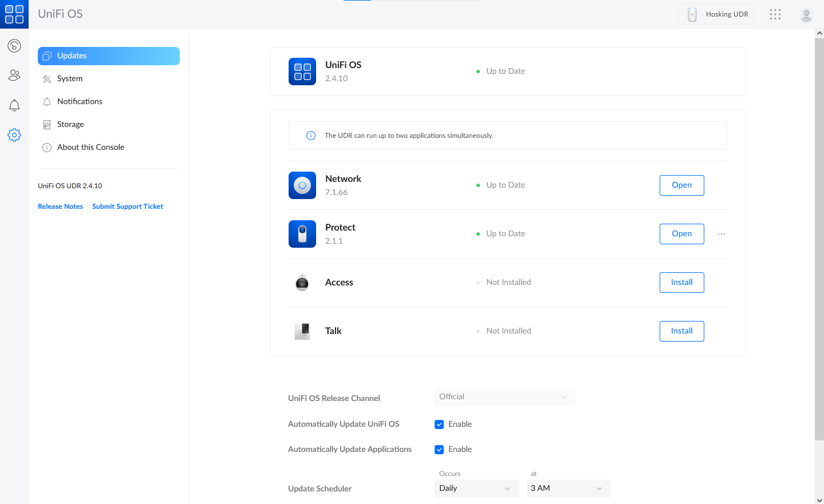This screenshot has width=824, height=504.
Task: Click the UniFi OS application icon
Action: click(302, 72)
